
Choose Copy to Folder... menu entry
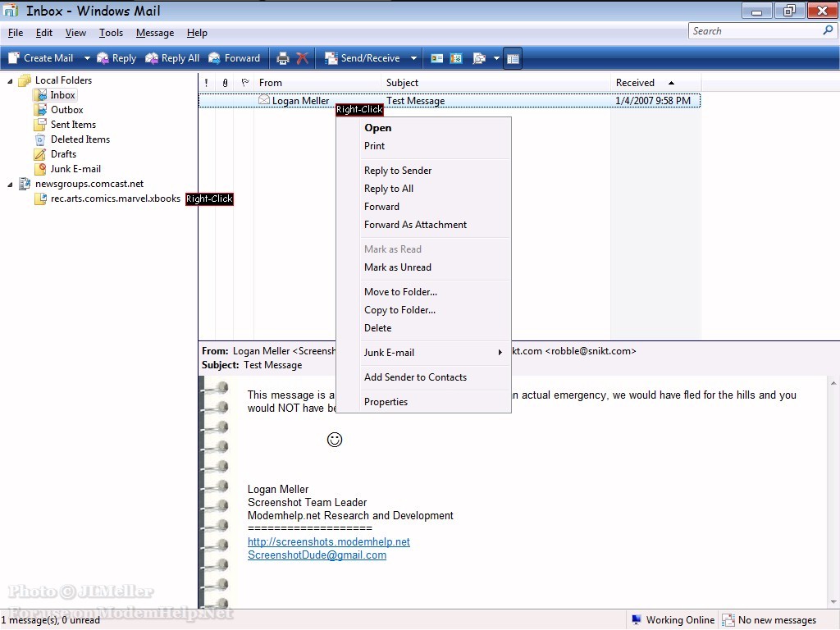tap(423, 310)
